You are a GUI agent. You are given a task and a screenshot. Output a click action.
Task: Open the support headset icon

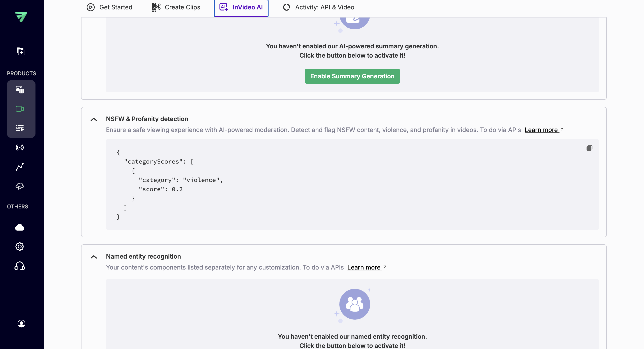(x=20, y=266)
